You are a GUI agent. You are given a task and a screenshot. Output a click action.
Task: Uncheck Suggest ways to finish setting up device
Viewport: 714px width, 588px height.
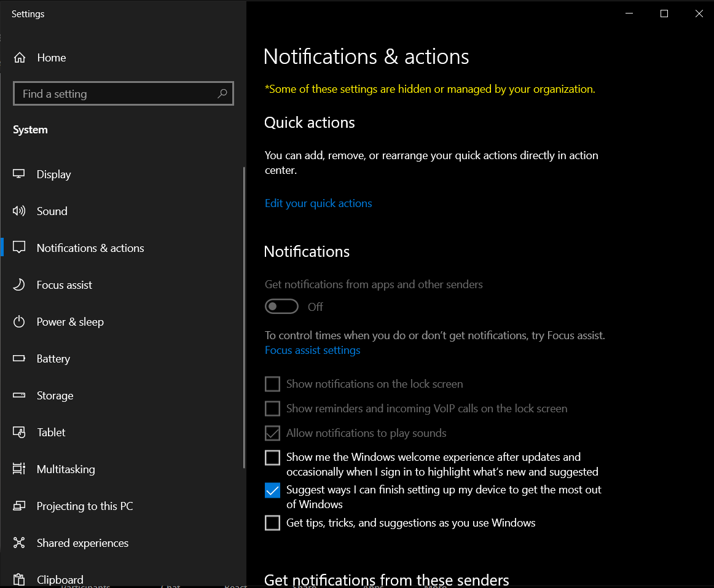tap(272, 490)
